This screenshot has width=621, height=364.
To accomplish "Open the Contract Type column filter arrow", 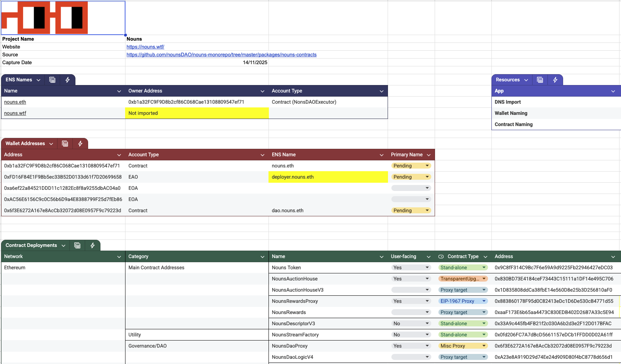I will point(485,257).
